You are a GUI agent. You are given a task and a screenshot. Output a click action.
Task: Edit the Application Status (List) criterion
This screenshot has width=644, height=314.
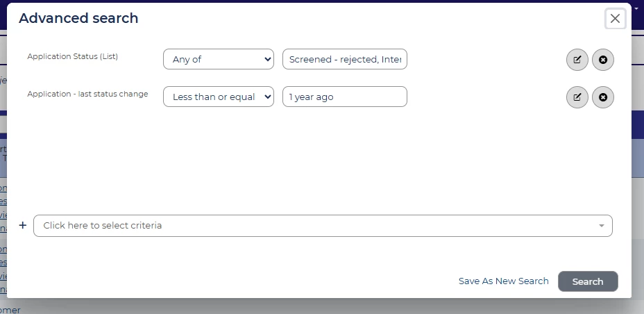point(577,60)
